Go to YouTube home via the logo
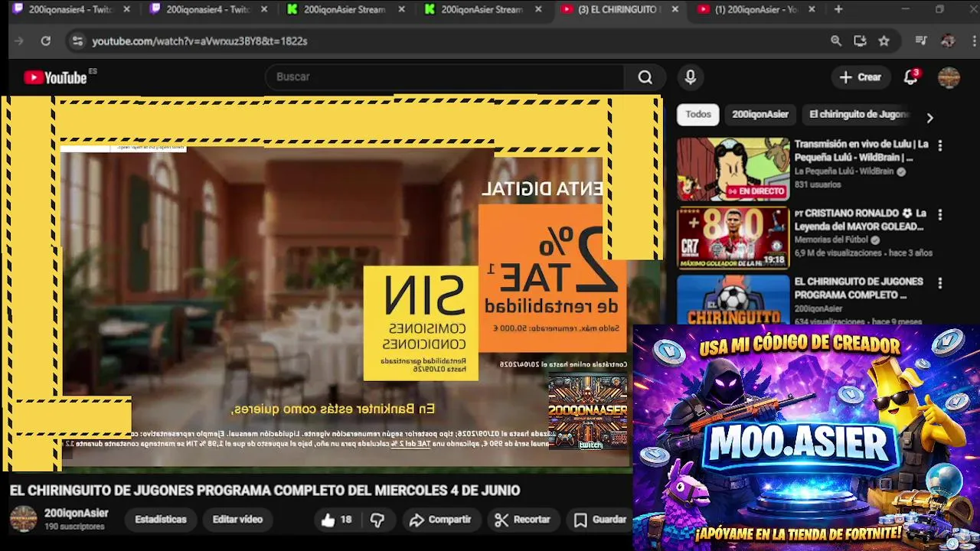980x551 pixels. 56,77
